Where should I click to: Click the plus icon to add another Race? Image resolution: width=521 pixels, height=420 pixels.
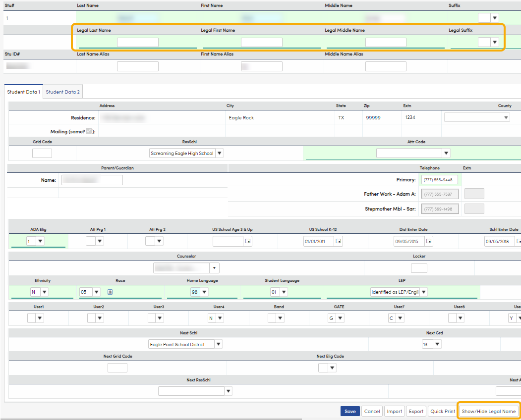pyautogui.click(x=110, y=292)
